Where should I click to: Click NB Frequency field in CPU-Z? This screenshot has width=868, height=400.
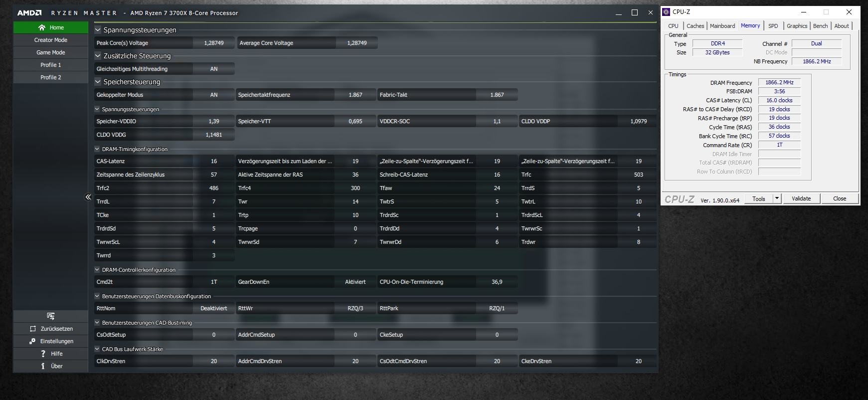pyautogui.click(x=817, y=61)
